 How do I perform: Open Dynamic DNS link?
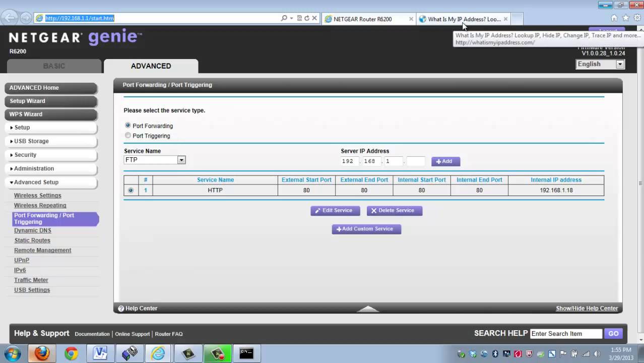[x=33, y=230]
